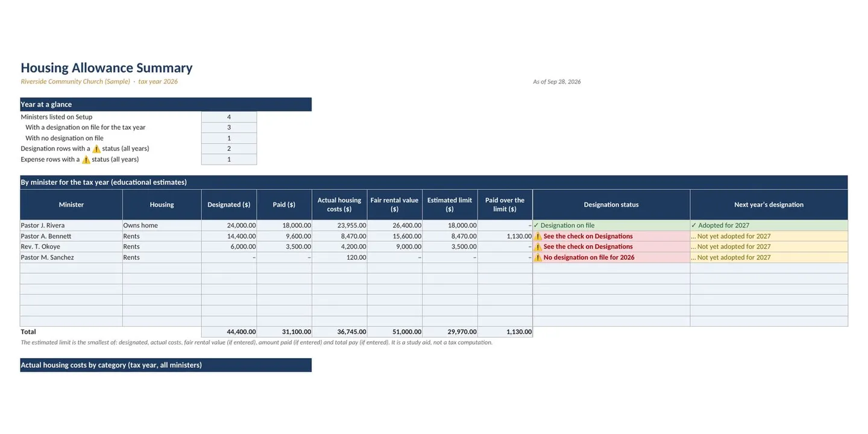Click total actual housing costs 36,745.00
Image resolution: width=868 pixels, height=434 pixels.
click(339, 332)
